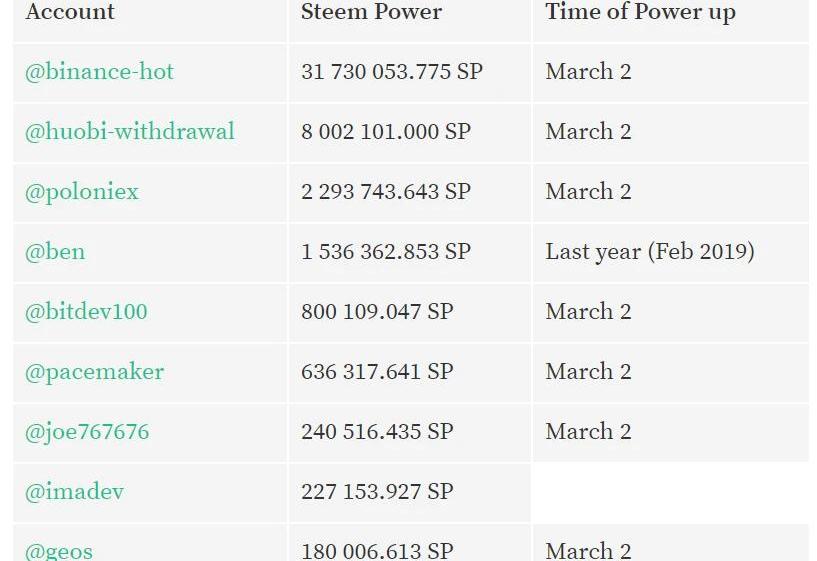This screenshot has height=561, width=817.
Task: Select the 8 002 101.000 SP value
Action: tap(385, 132)
